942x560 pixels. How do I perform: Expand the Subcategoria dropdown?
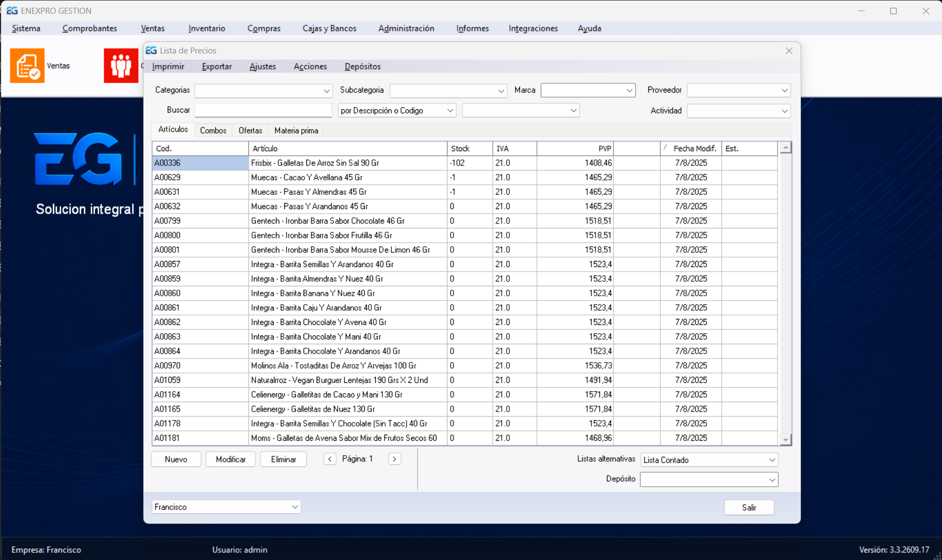click(501, 90)
